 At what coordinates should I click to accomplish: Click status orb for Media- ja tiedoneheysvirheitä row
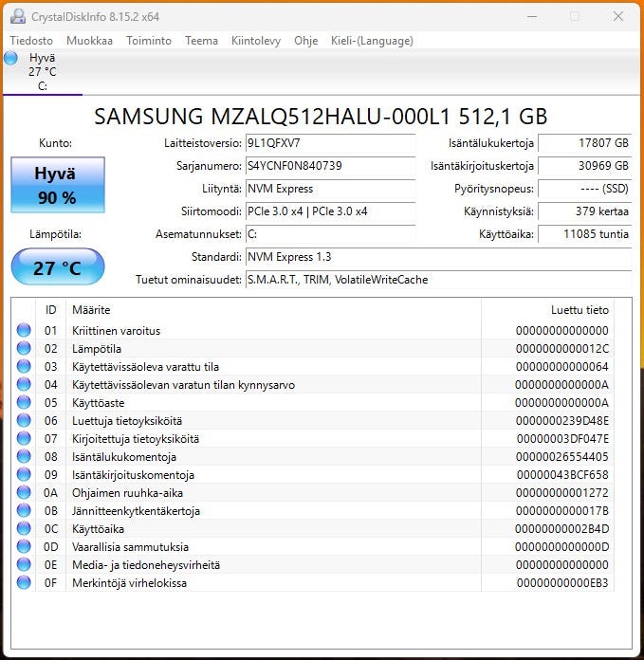(24, 564)
